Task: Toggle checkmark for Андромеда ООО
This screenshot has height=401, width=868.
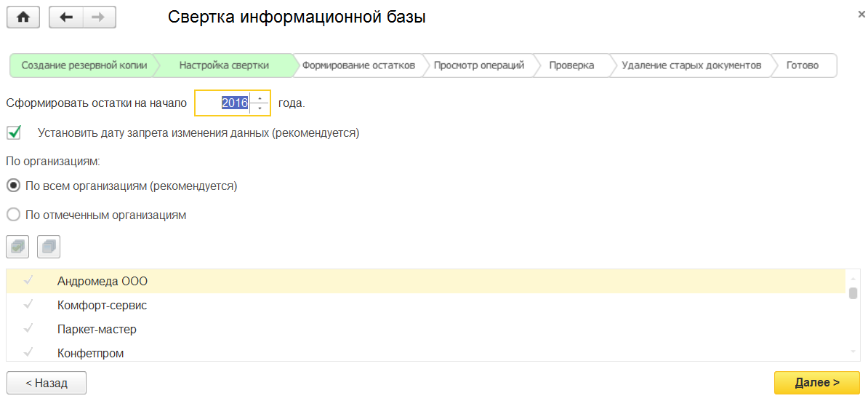Action: coord(28,281)
